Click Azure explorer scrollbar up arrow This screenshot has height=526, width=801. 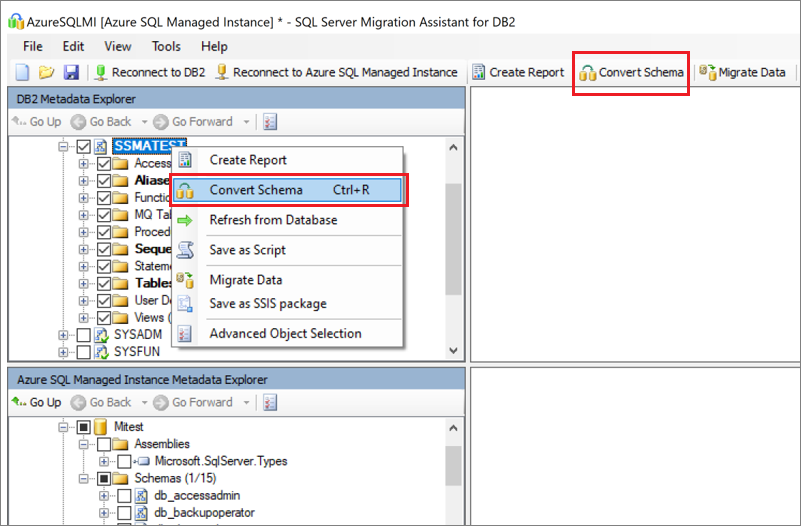coord(453,428)
